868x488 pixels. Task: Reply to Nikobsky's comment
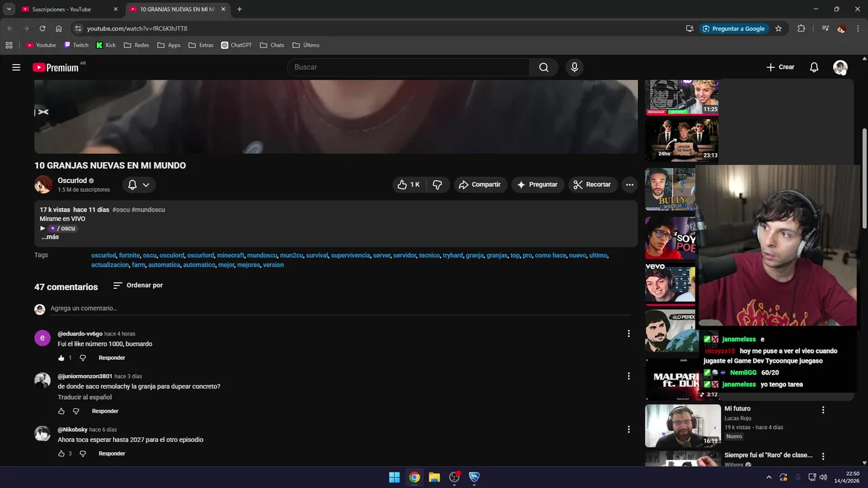112,453
